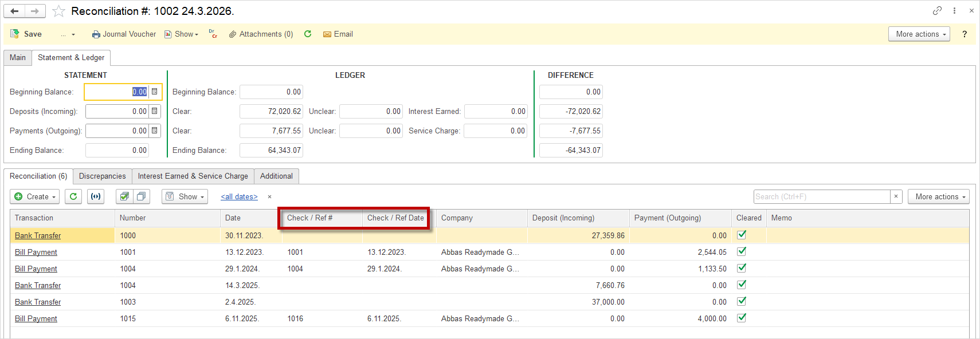Click the Deposit (Incoming) column header
980x339 pixels.
pos(578,218)
